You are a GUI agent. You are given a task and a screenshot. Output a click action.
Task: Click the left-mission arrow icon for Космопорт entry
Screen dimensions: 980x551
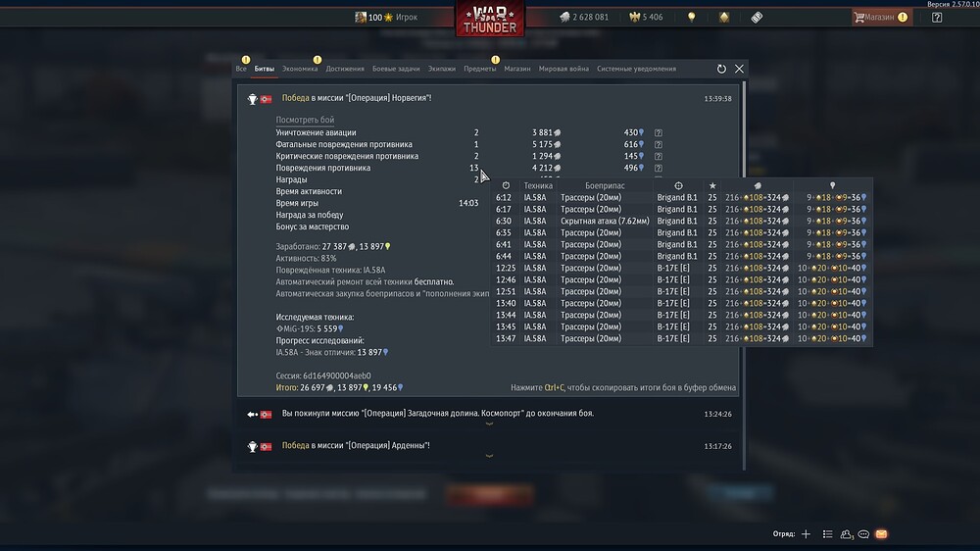(x=253, y=414)
